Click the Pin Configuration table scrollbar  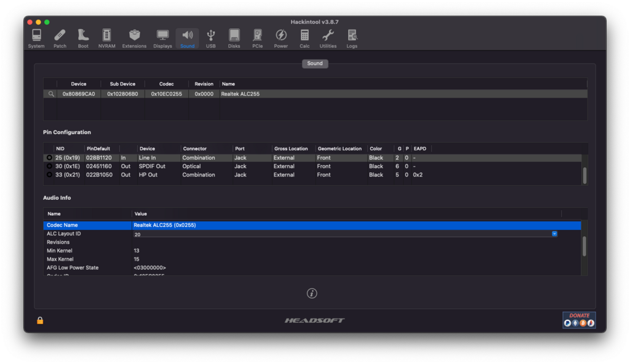click(584, 176)
